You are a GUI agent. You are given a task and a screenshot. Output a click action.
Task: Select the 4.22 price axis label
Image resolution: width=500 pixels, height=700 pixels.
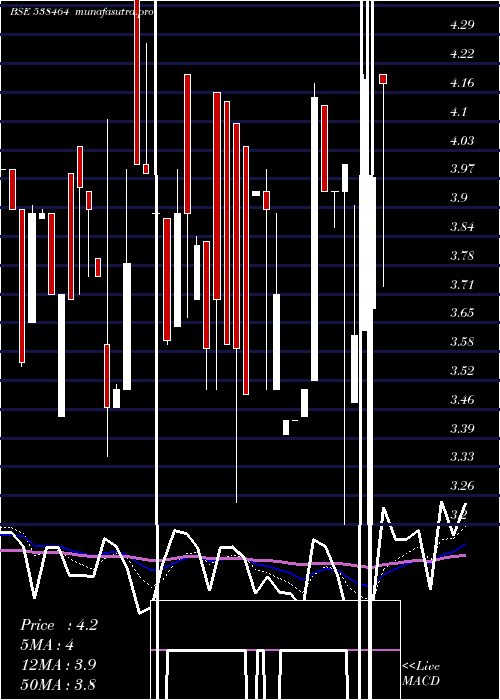click(x=462, y=54)
